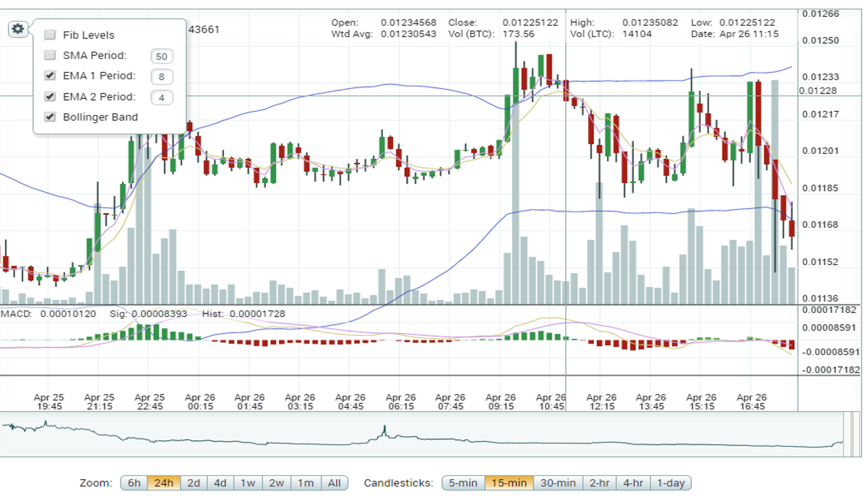Click the EMA 2 Period field showing 4
The width and height of the screenshot is (868, 500).
coord(162,98)
